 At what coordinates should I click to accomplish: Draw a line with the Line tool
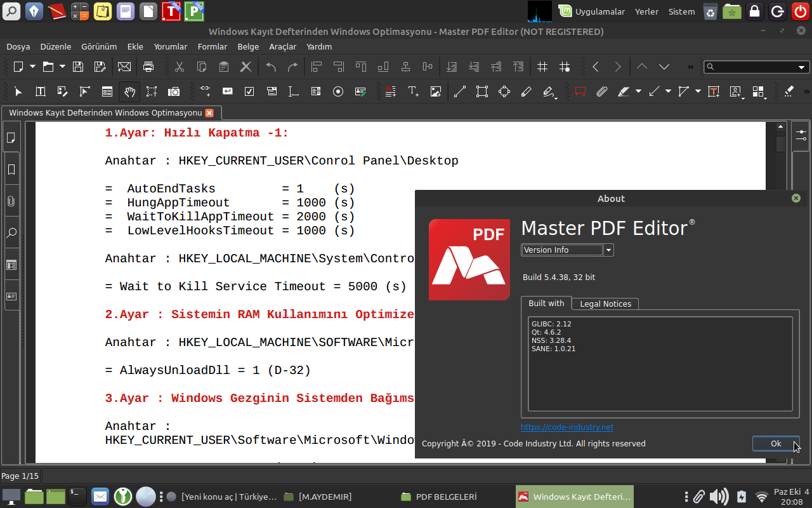(x=460, y=91)
